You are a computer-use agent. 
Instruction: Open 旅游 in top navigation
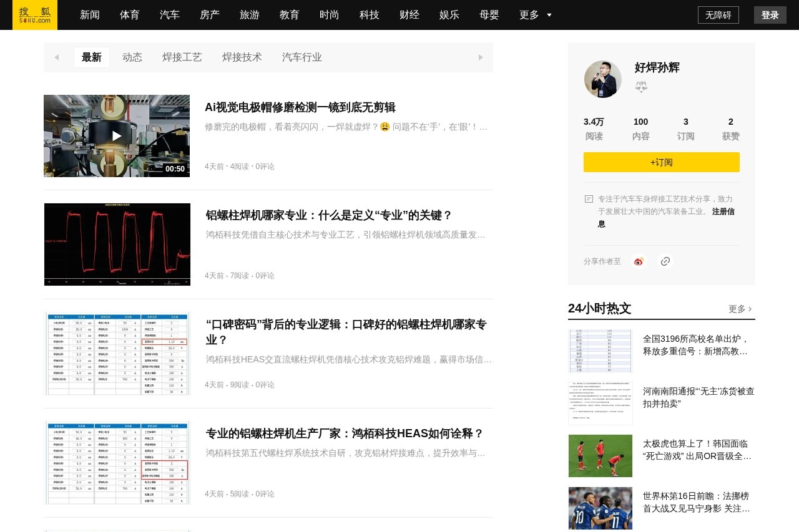click(x=250, y=15)
